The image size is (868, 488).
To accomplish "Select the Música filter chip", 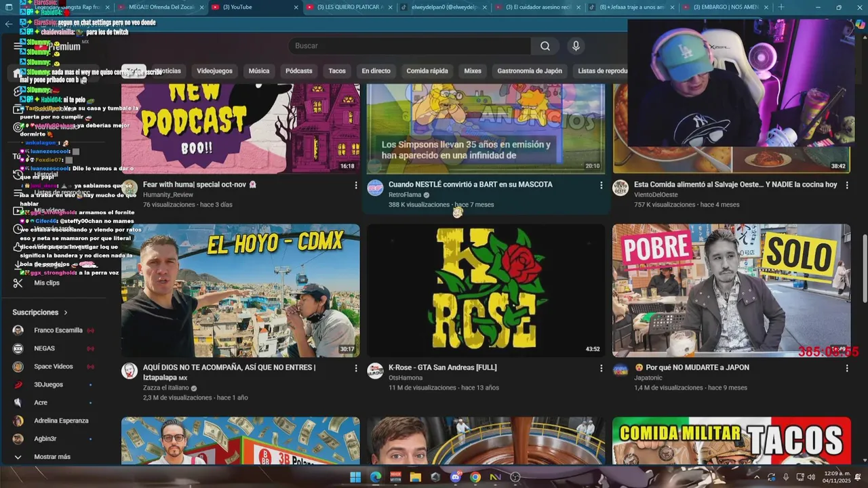I will pyautogui.click(x=259, y=71).
